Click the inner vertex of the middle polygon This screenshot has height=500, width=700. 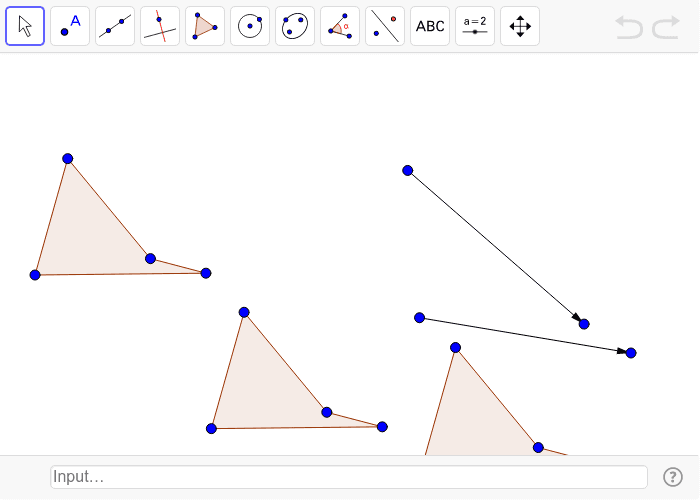click(327, 412)
